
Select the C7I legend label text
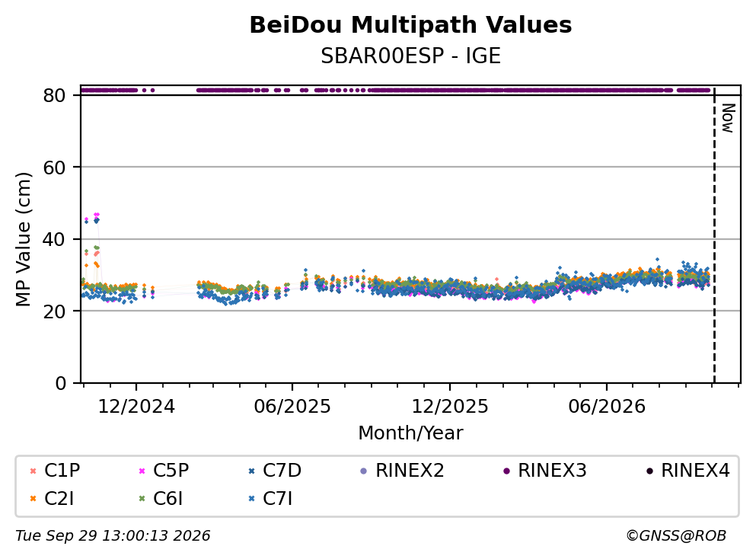(x=277, y=499)
